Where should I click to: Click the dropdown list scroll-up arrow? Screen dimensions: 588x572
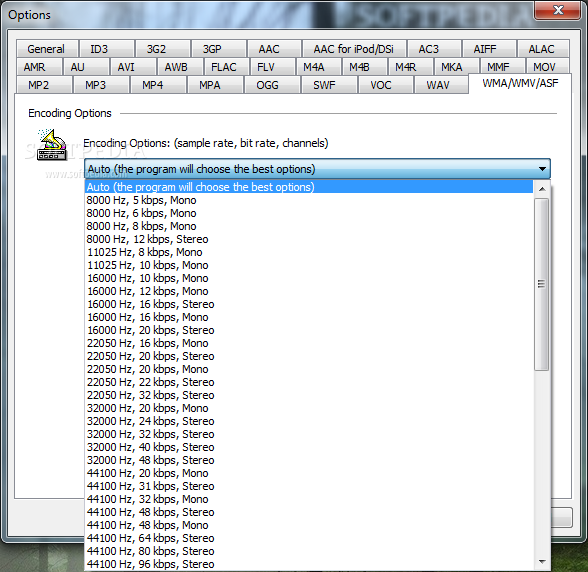click(x=542, y=189)
